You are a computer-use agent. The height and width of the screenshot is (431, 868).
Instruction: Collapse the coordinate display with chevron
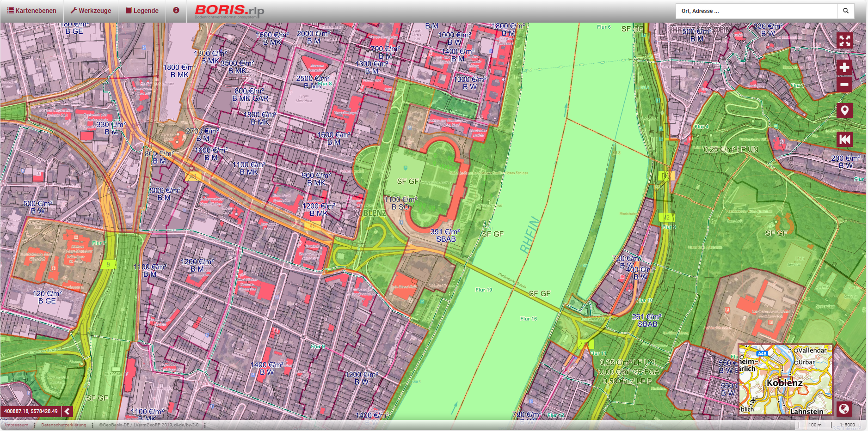[x=68, y=411]
